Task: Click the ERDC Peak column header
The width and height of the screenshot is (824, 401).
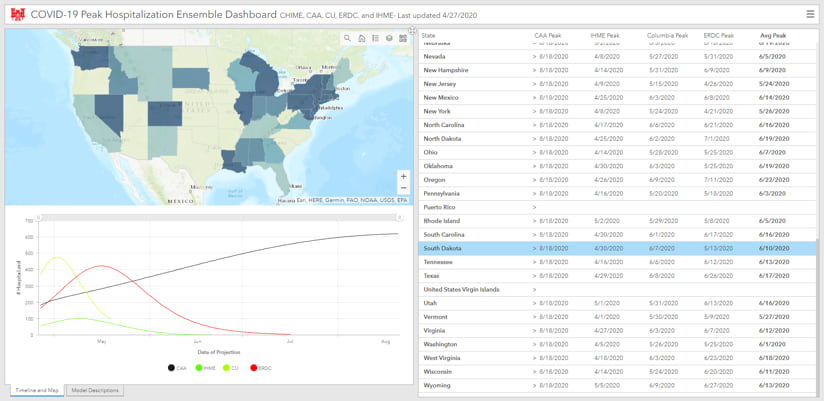Action: [718, 35]
